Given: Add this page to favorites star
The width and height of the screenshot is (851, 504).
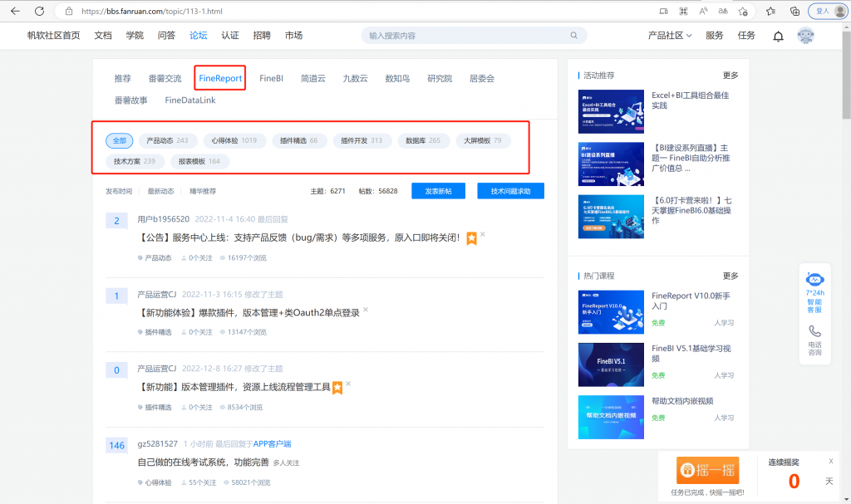Looking at the screenshot, I should coord(743,11).
